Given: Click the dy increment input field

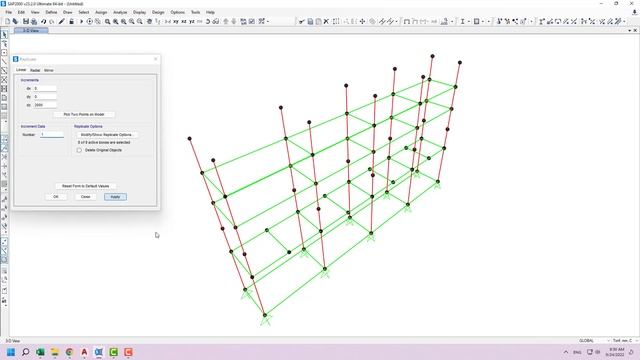Looking at the screenshot, I should point(45,97).
